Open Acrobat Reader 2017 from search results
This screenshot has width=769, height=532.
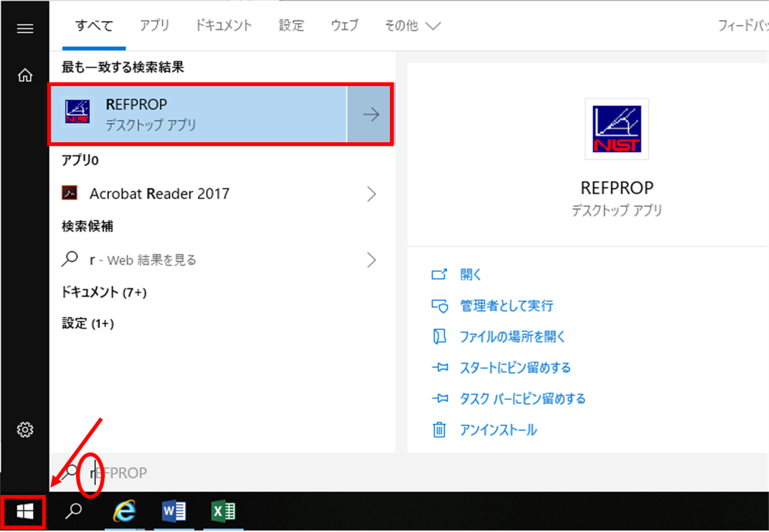click(159, 193)
